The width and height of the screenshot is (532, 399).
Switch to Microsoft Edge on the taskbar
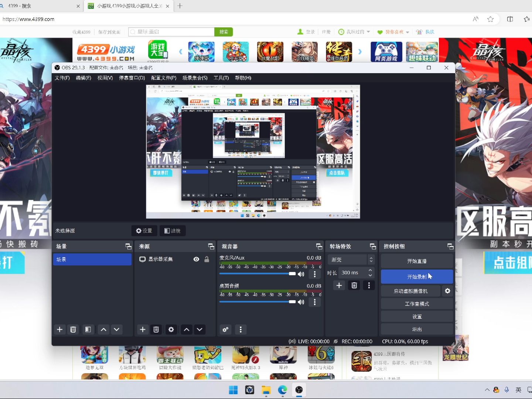[283, 390]
